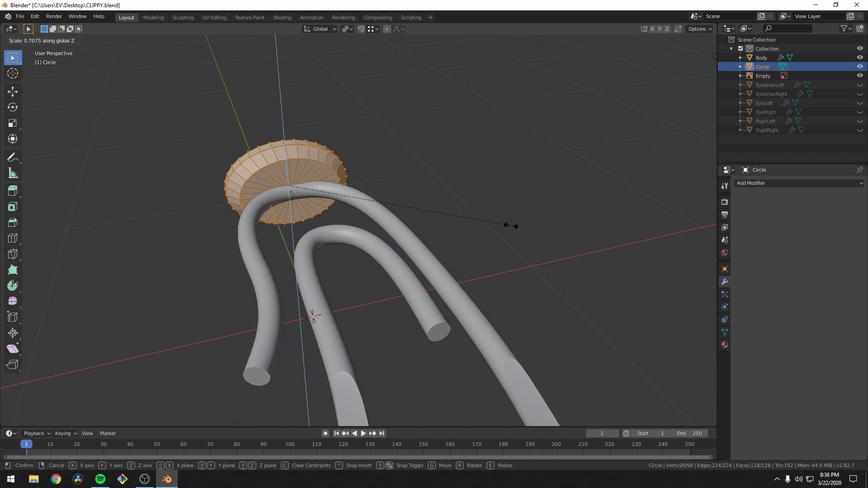The height and width of the screenshot is (488, 868).
Task: Open the Render menu
Action: 54,16
